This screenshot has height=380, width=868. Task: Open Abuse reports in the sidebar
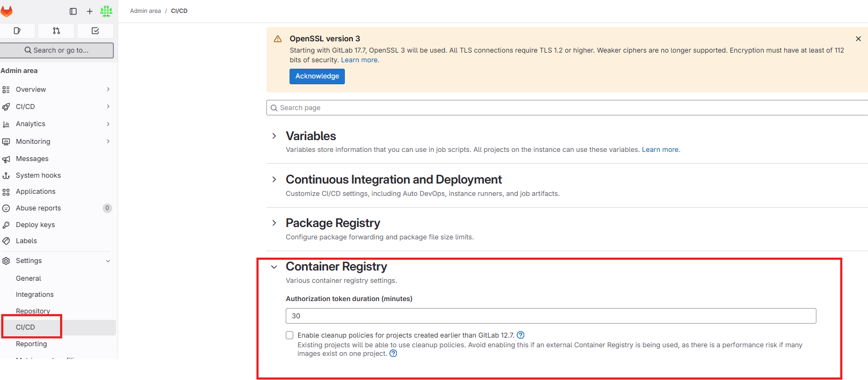38,208
